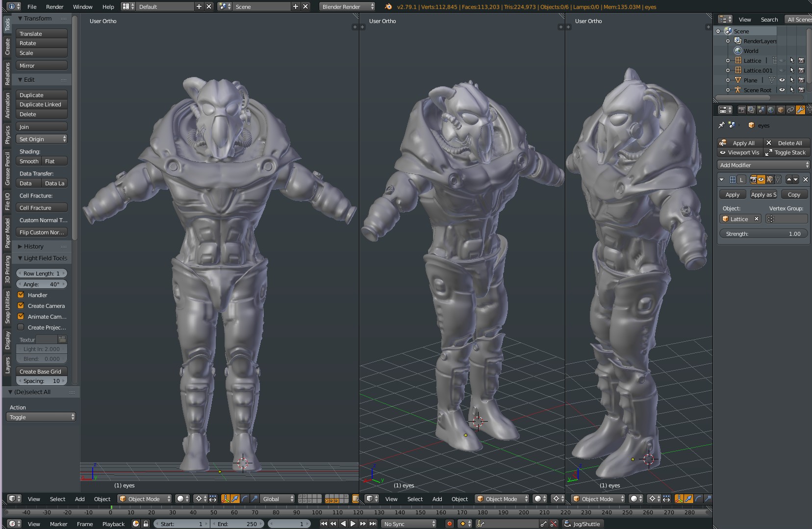This screenshot has height=529, width=812.
Task: Toggle modifier edit mode display icon
Action: pos(769,179)
